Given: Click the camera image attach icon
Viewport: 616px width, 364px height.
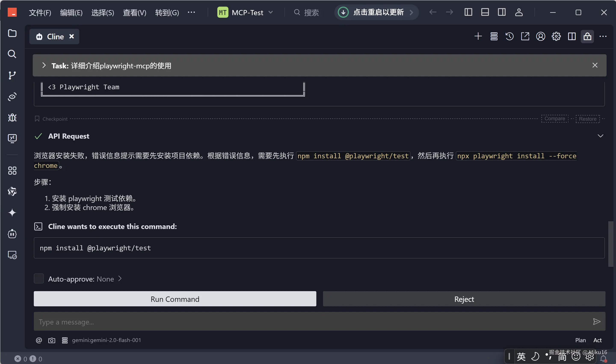Looking at the screenshot, I should point(52,340).
